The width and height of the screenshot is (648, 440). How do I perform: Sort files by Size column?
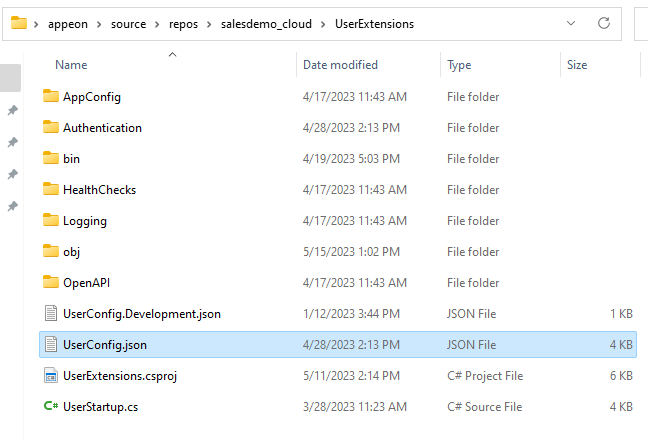pyautogui.click(x=577, y=65)
